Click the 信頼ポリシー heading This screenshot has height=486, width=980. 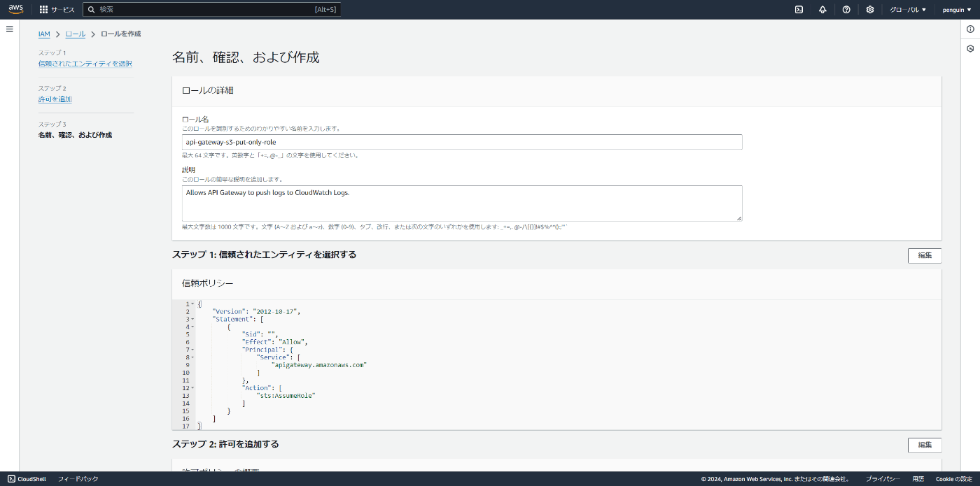208,283
